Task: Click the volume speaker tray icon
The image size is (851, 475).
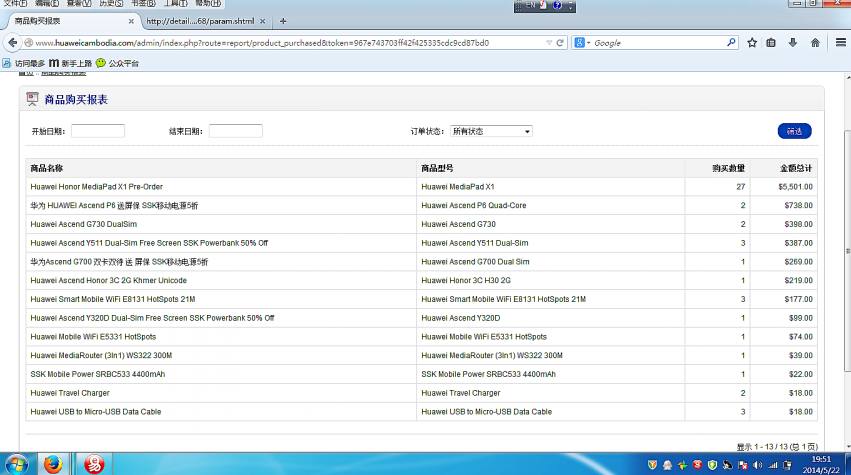Action: (x=758, y=465)
